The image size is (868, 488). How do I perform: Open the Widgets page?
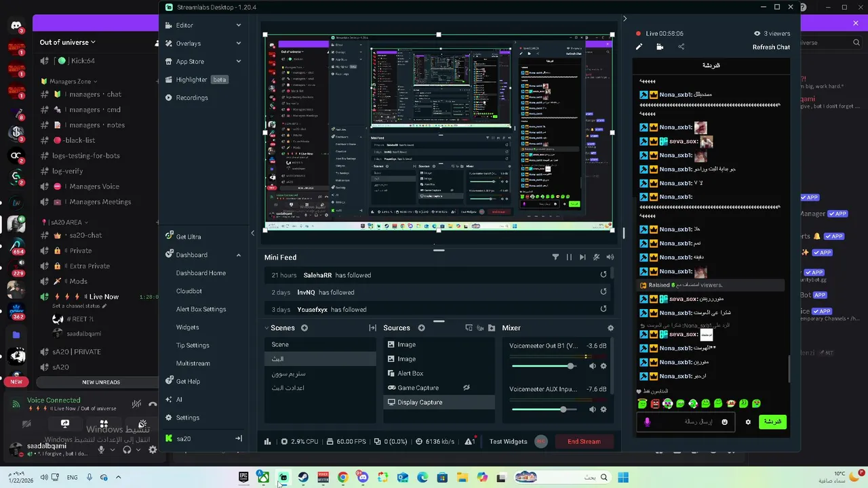click(187, 327)
